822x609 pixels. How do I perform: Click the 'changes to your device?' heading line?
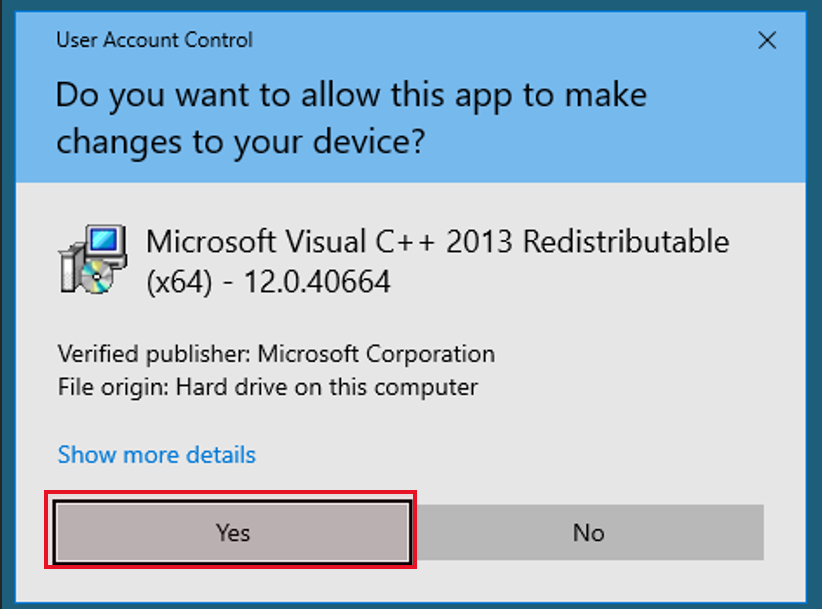click(x=241, y=142)
